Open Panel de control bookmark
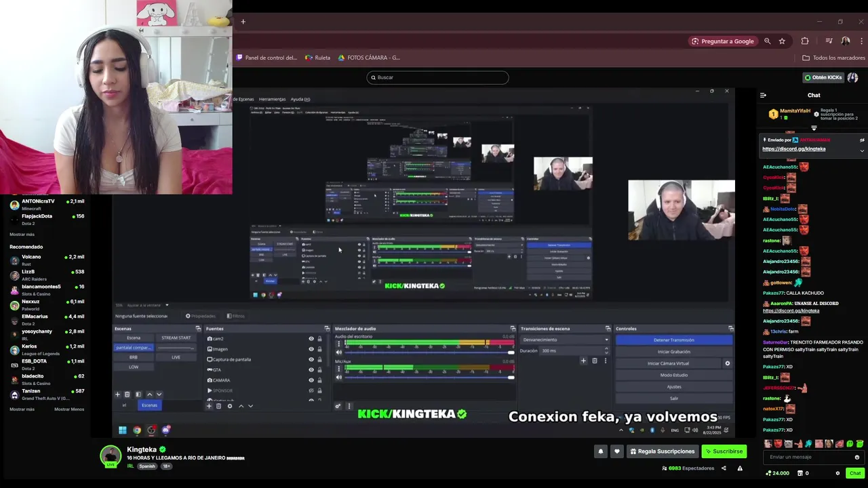 tap(266, 58)
